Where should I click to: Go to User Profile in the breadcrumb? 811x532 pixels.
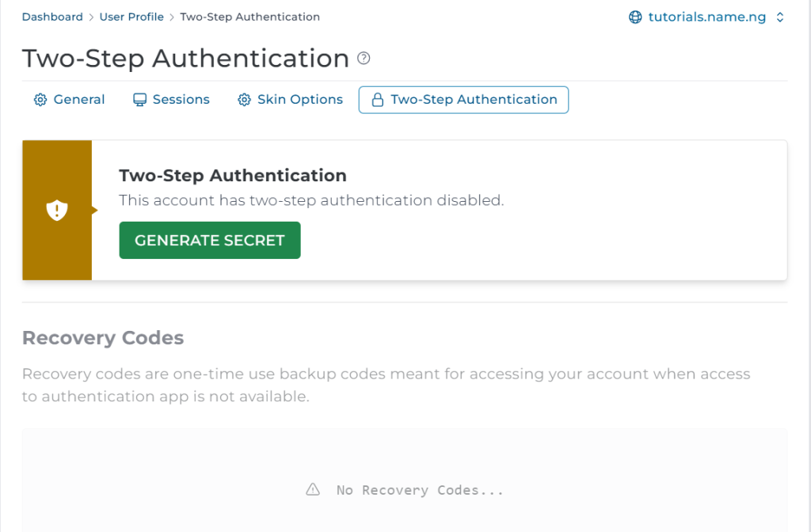(x=131, y=17)
